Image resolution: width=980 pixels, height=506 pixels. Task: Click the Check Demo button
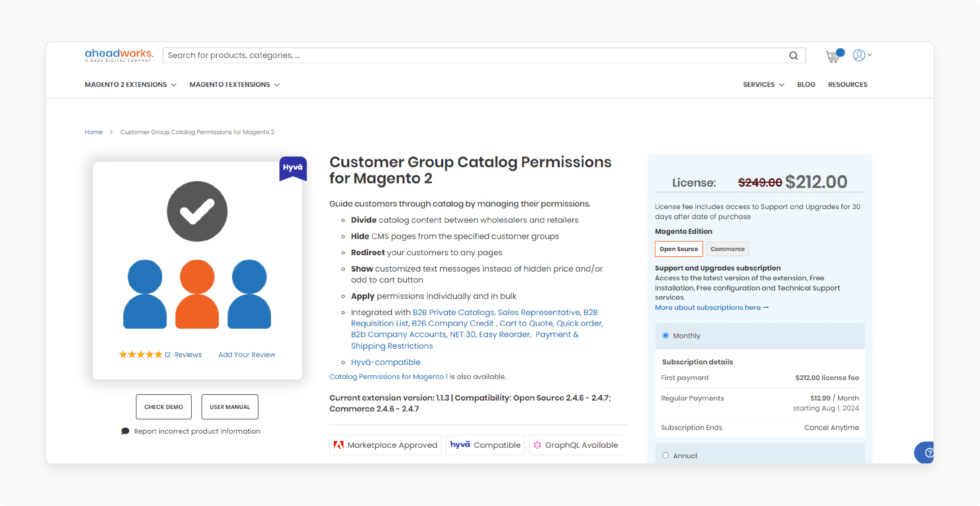pyautogui.click(x=163, y=406)
